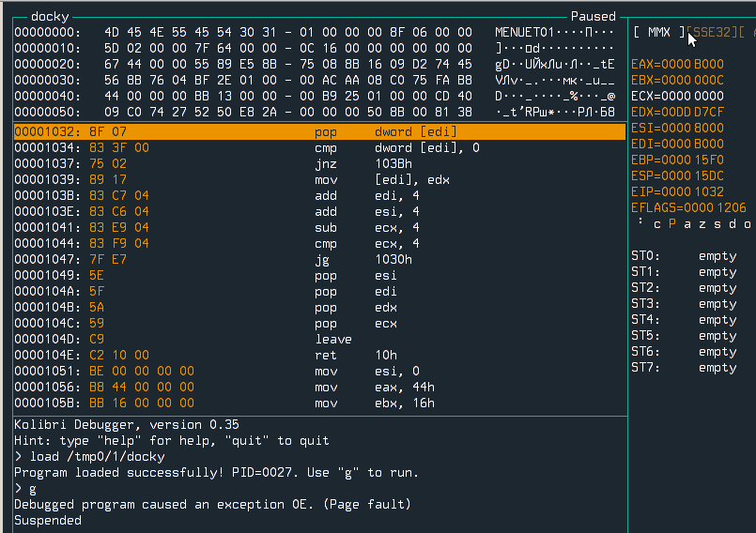This screenshot has width=756, height=533.
Task: Toggle the sign flag 's'
Action: pyautogui.click(x=717, y=223)
